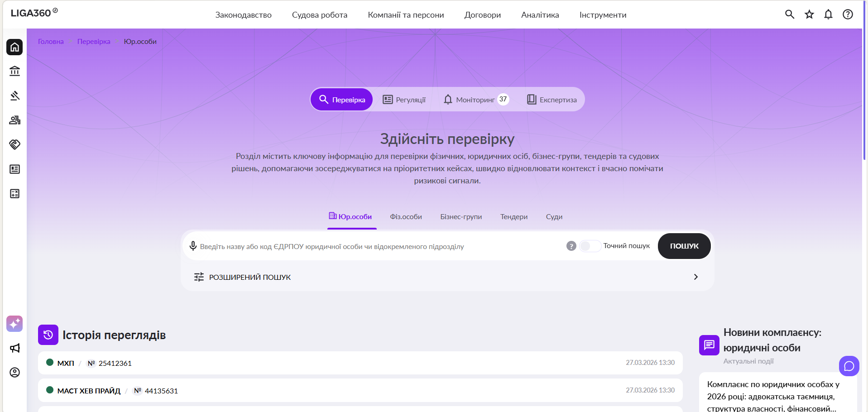Open the companies and persons sidebar icon
Screen dimensions: 868x412
[14, 120]
